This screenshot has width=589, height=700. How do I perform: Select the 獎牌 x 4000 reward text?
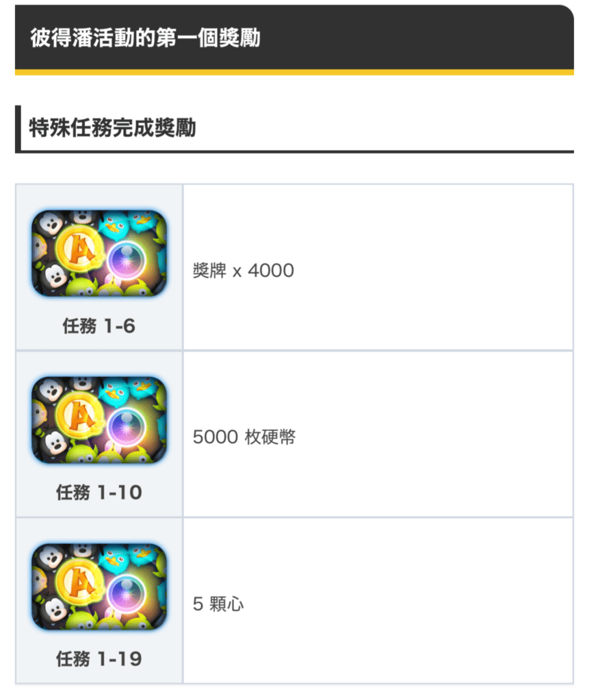point(243,270)
